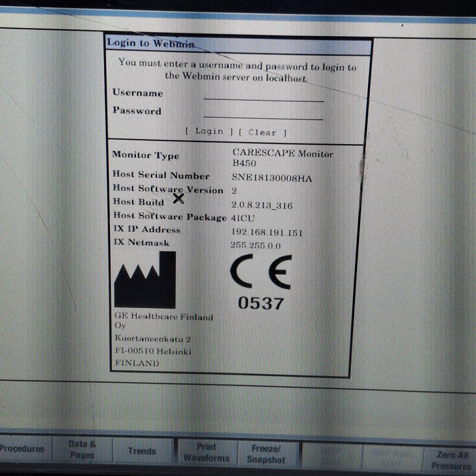Select Host Software Version label
This screenshot has height=476, width=476.
(x=168, y=189)
